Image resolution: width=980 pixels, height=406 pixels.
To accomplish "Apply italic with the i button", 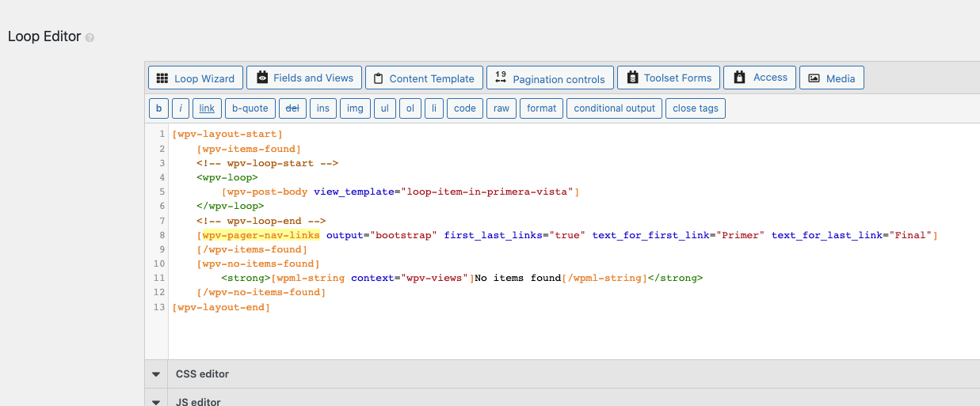I will (x=181, y=108).
